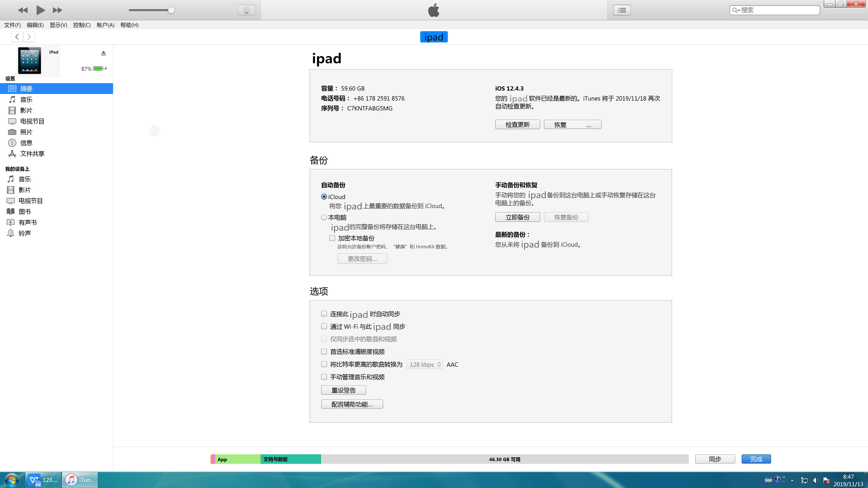Select 摘要 in settings sidebar
Screen dimensions: 868x488
[56, 89]
